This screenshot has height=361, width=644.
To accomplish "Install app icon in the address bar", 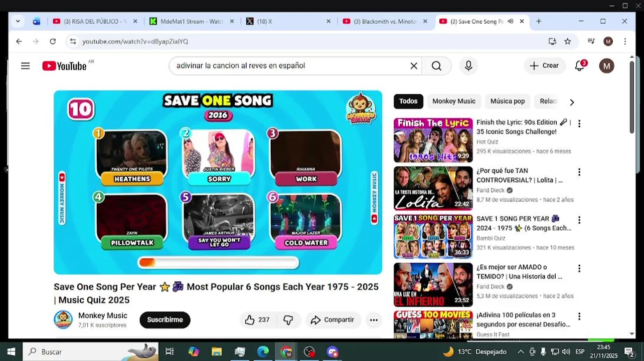I will 552,42.
